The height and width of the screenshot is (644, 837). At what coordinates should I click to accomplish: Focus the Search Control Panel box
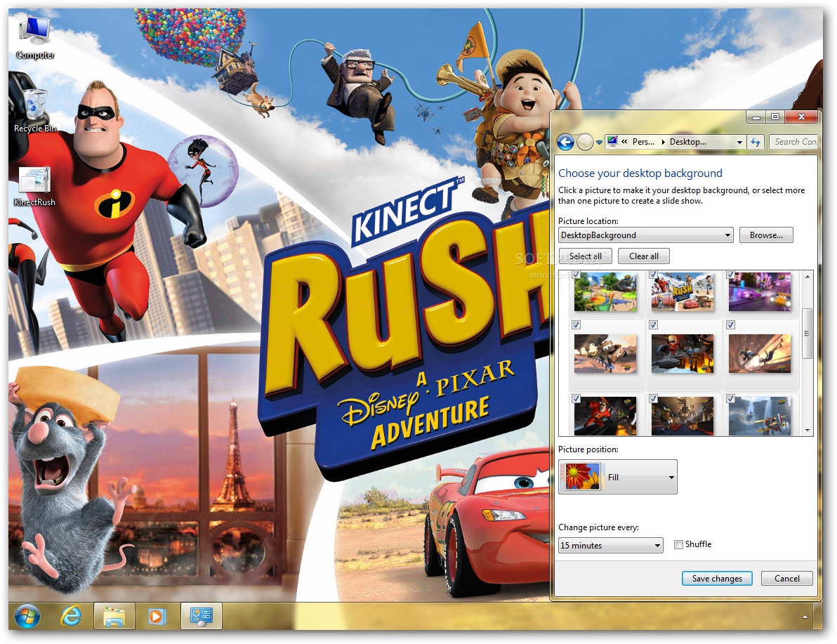794,141
